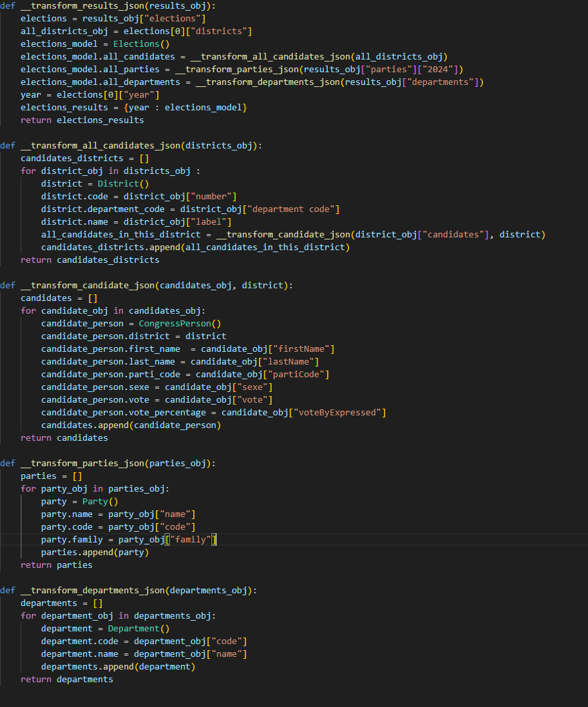The image size is (588, 707).
Task: Click the "firstName" string key
Action: [304, 349]
